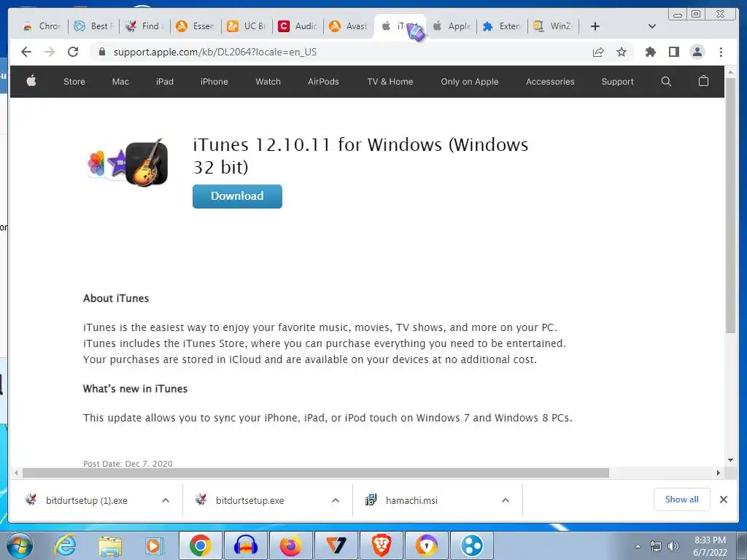Switch to the Avast tab

click(x=348, y=26)
